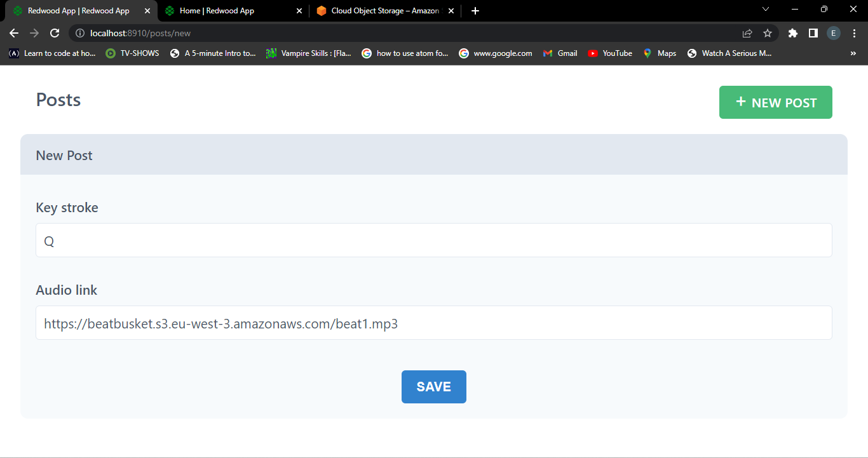This screenshot has width=868, height=458.
Task: Click the share page icon in address bar
Action: coord(747,33)
